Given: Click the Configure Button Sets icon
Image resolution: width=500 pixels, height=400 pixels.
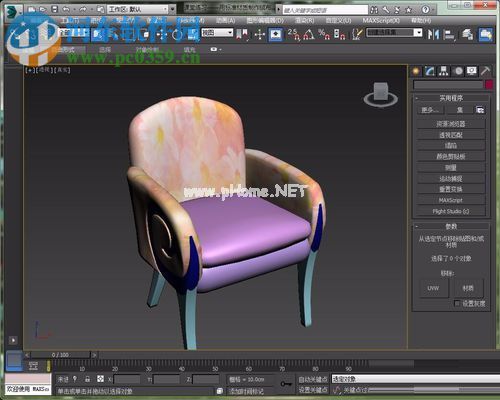Looking at the screenshot, I should point(480,110).
